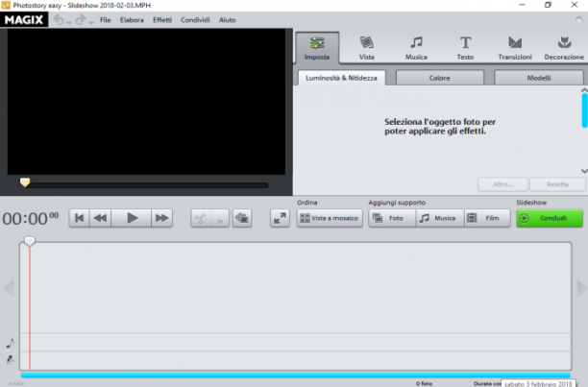Minimize the Photostory window

coord(522,5)
